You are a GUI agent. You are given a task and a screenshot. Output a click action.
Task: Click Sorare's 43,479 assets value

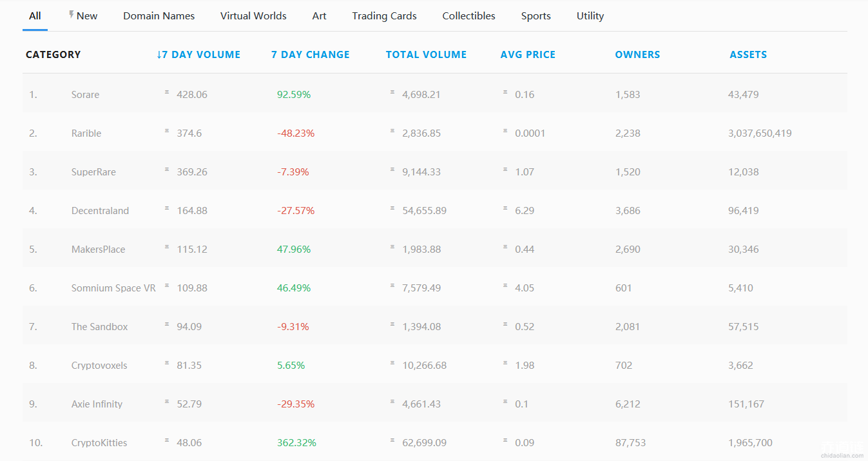(x=743, y=95)
